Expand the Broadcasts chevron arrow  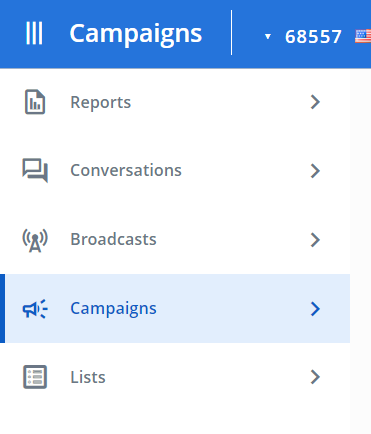[315, 240]
